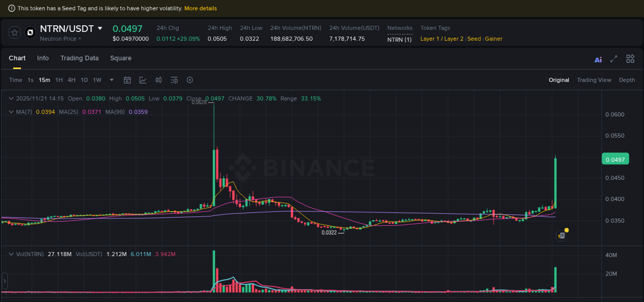The width and height of the screenshot is (644, 302).
Task: Switch to the Trading Data tab
Action: tap(79, 58)
